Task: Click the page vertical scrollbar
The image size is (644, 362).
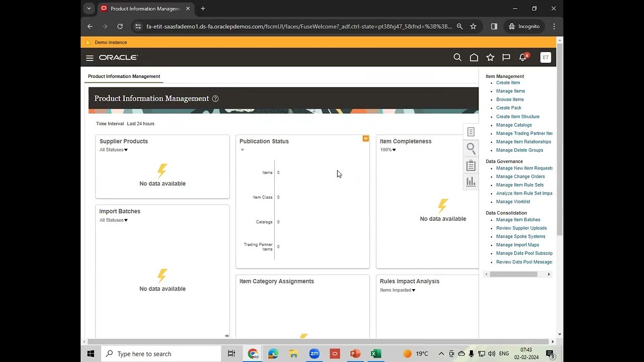Action: pyautogui.click(x=559, y=140)
